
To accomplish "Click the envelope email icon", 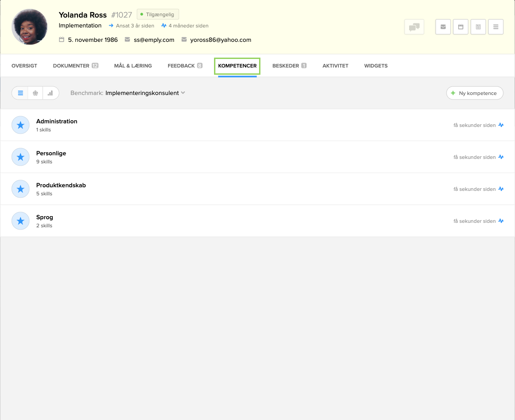I will pos(442,27).
